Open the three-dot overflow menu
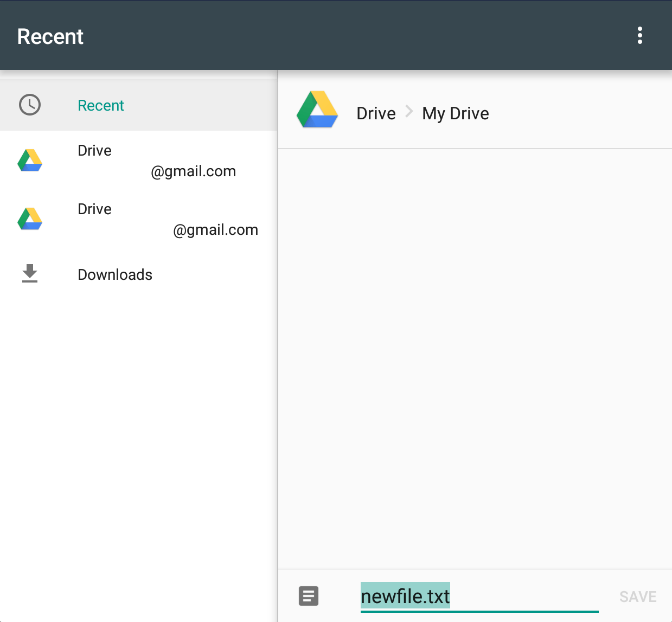Image resolution: width=672 pixels, height=622 pixels. 640,35
